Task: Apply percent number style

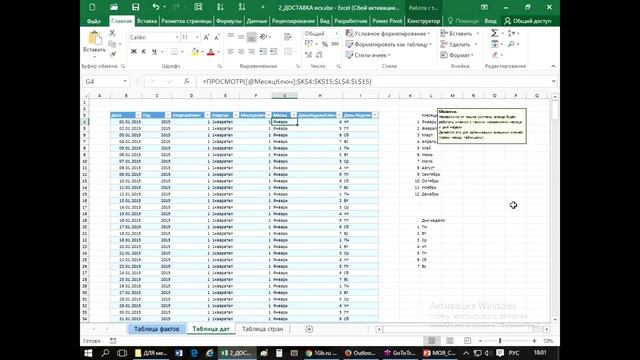Action: 324,44
